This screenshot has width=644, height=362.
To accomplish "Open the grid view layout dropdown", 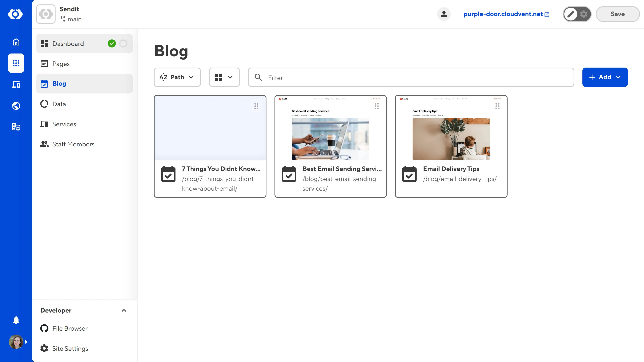I will [x=224, y=77].
